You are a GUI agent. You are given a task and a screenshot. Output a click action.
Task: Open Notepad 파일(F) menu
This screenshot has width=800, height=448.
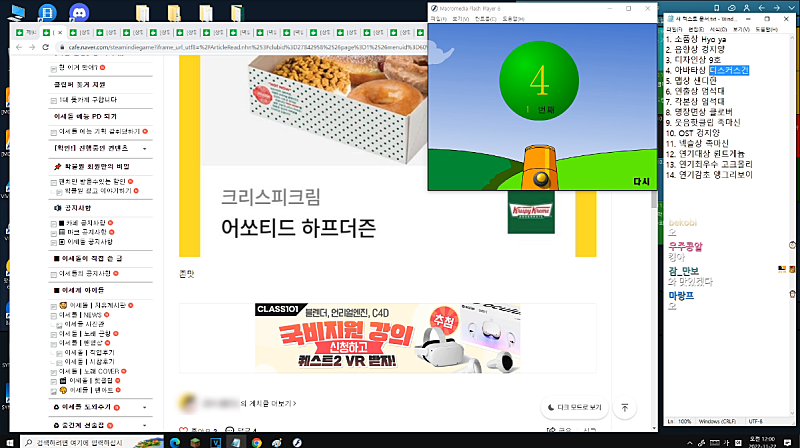(674, 30)
